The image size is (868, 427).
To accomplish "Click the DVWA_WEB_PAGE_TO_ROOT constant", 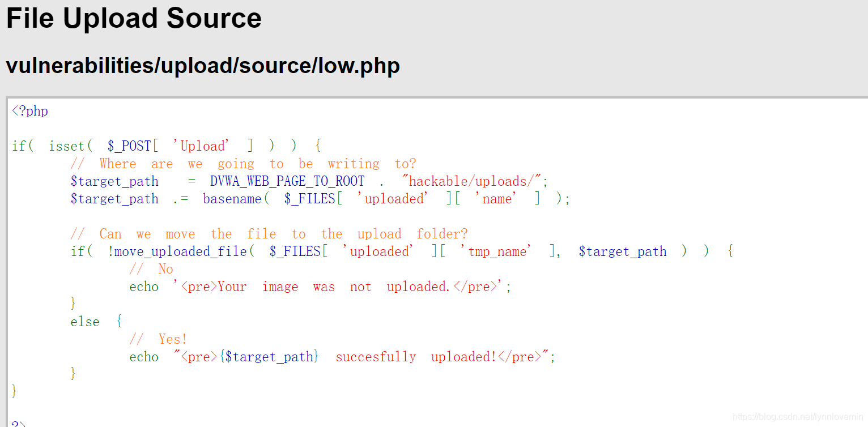I will click(x=287, y=181).
